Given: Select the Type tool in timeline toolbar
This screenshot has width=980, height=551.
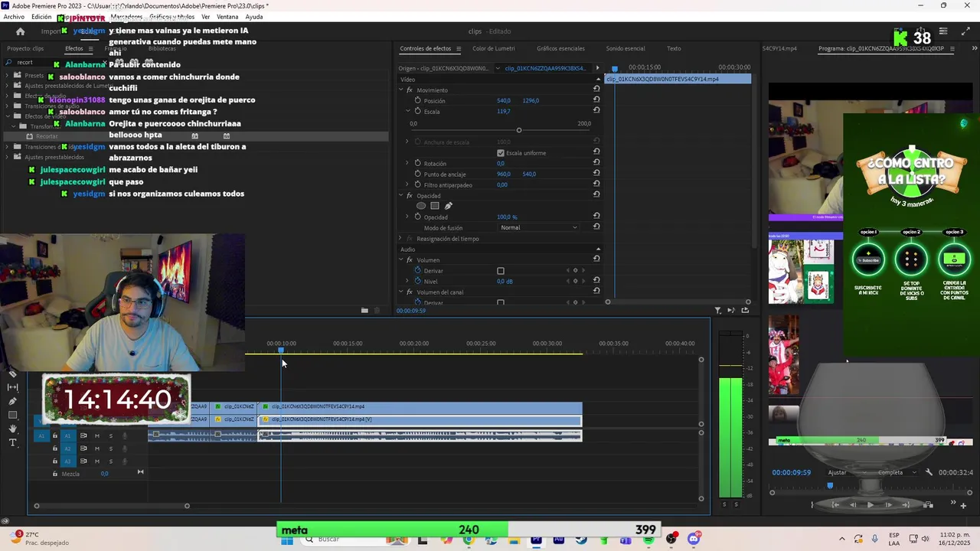Looking at the screenshot, I should [x=12, y=442].
